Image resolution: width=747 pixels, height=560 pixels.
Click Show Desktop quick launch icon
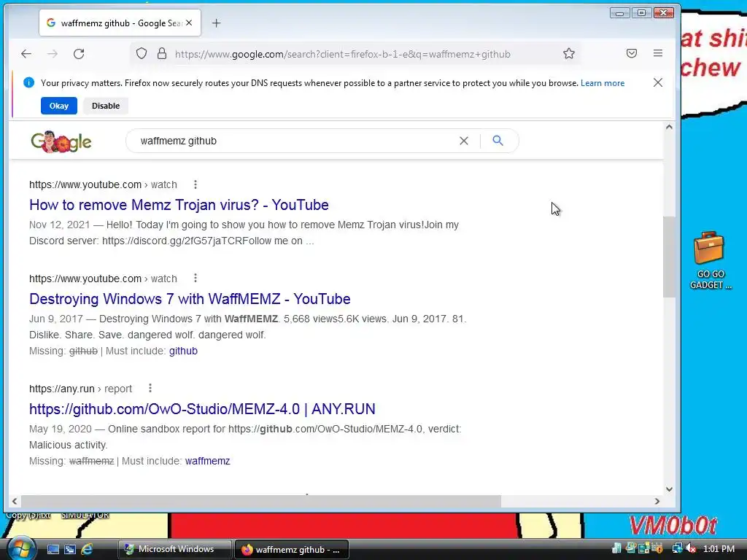point(53,549)
